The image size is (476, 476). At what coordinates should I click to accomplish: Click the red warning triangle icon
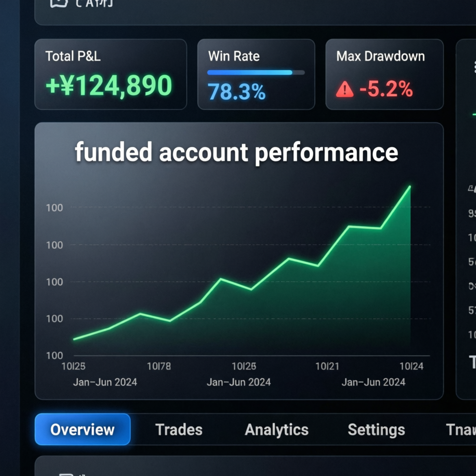(345, 89)
